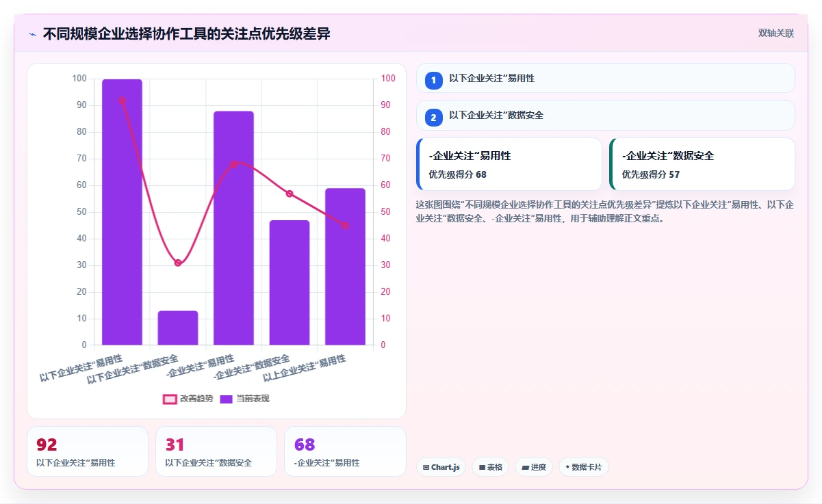Viewport: 822px width, 504px height.
Task: Click the x-axis label 以上企业关注“易用性
Action: click(x=305, y=369)
